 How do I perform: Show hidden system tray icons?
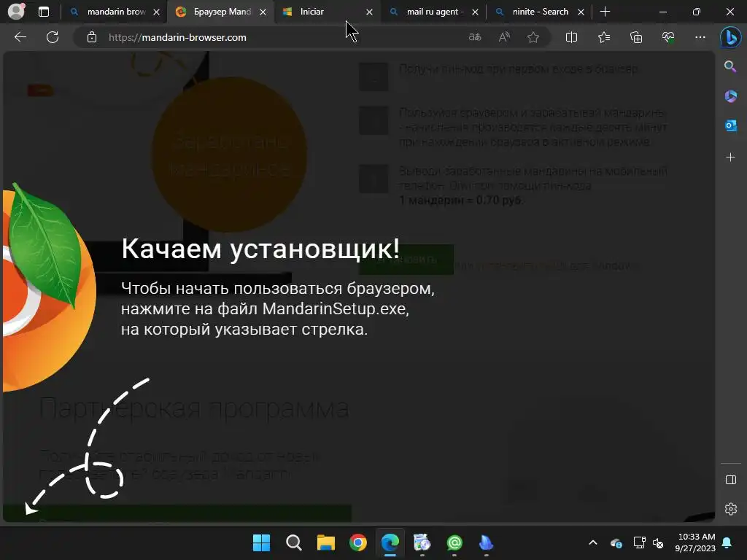(592, 542)
